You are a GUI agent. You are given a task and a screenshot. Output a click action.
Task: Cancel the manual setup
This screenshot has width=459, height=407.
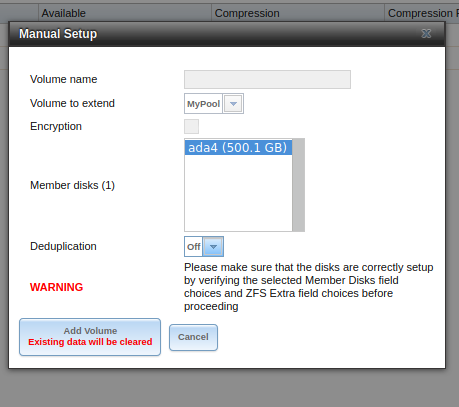coord(193,337)
